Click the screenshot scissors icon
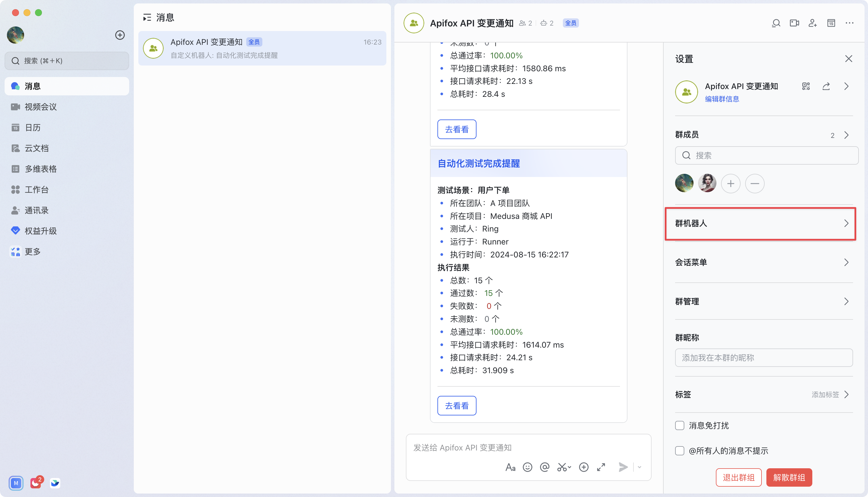The width and height of the screenshot is (868, 497). pos(562,467)
